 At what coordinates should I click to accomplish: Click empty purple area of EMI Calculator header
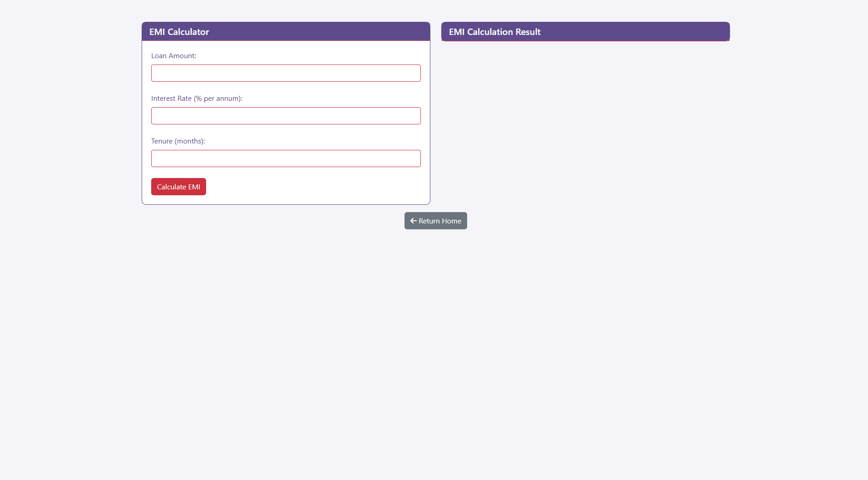pos(318,32)
